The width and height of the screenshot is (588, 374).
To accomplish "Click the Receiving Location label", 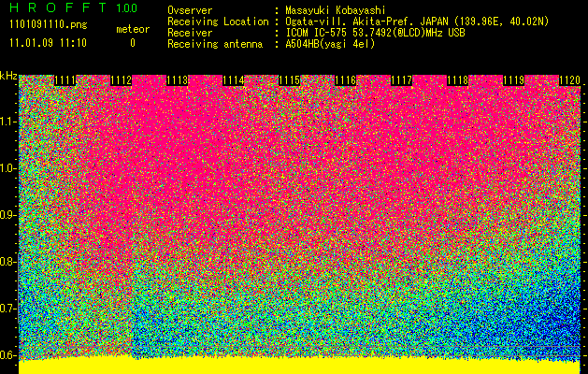I will click(x=218, y=22).
